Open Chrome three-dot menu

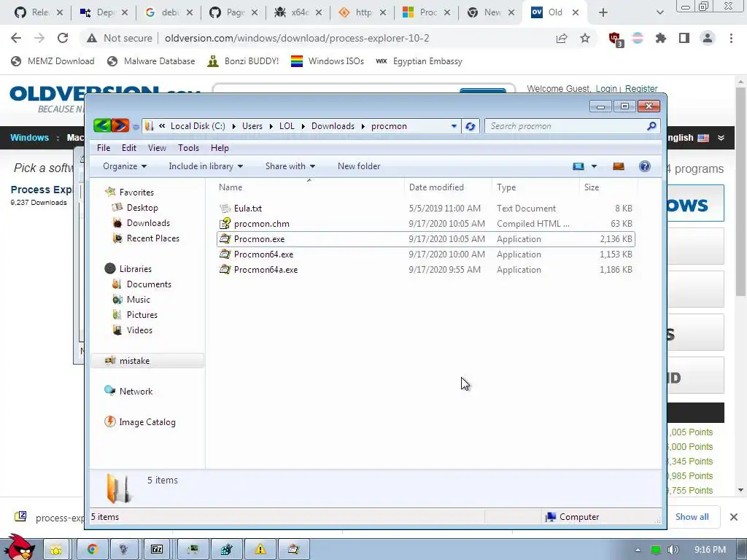coord(731,38)
